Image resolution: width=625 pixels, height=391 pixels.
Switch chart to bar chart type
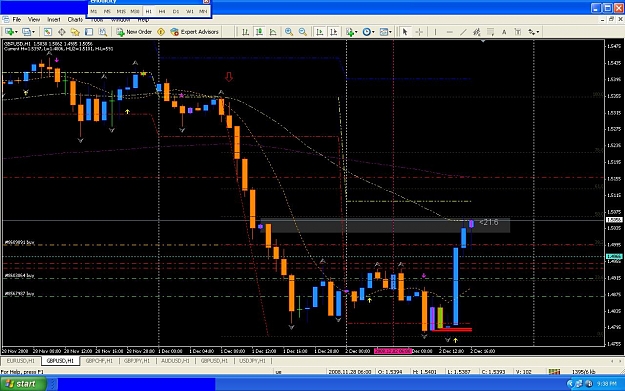[x=246, y=32]
